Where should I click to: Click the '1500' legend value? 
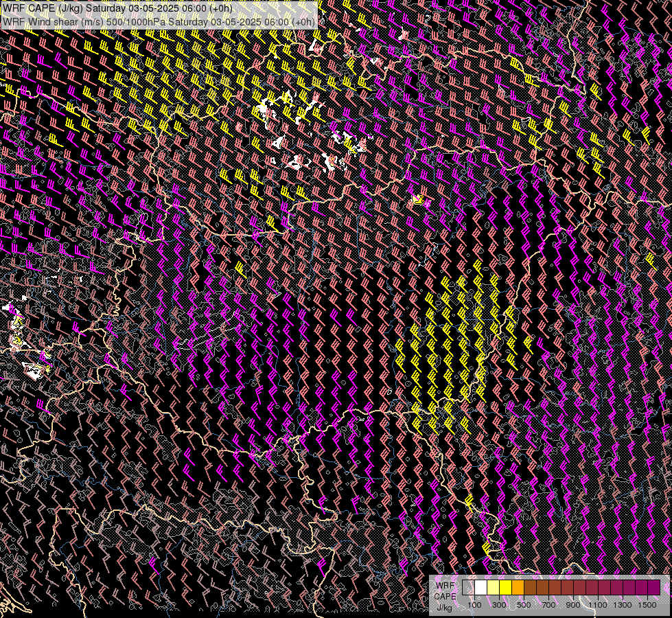(x=647, y=605)
